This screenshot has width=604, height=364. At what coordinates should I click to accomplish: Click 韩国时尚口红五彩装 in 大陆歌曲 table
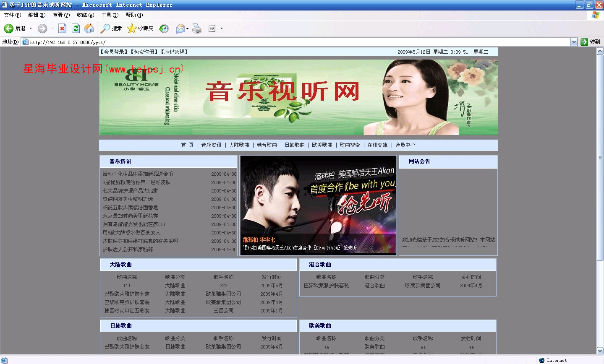[x=127, y=311]
